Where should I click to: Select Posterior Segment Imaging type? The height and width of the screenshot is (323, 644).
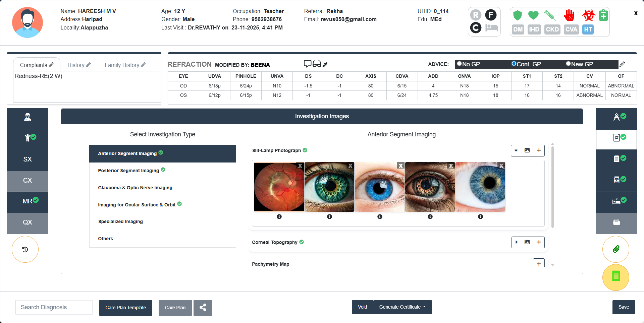click(128, 171)
